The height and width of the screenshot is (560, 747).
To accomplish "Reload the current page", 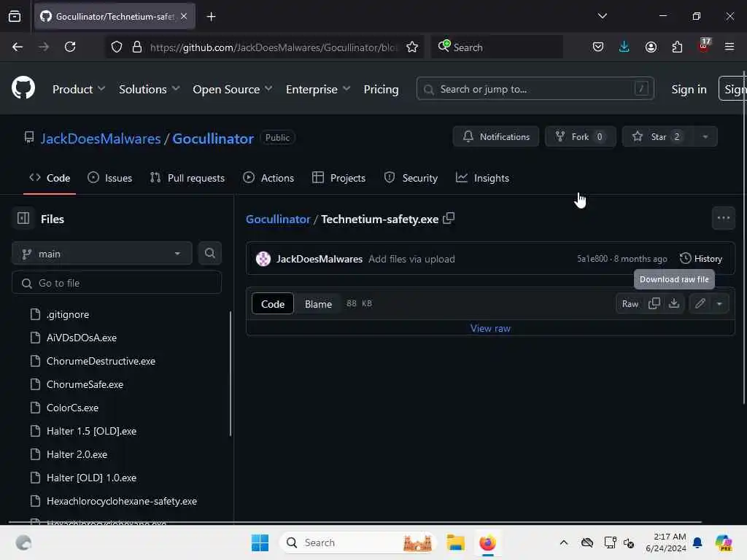I will click(x=70, y=47).
